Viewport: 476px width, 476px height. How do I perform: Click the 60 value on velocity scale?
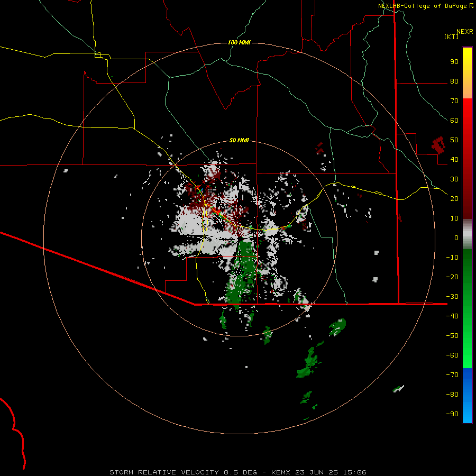pos(454,121)
